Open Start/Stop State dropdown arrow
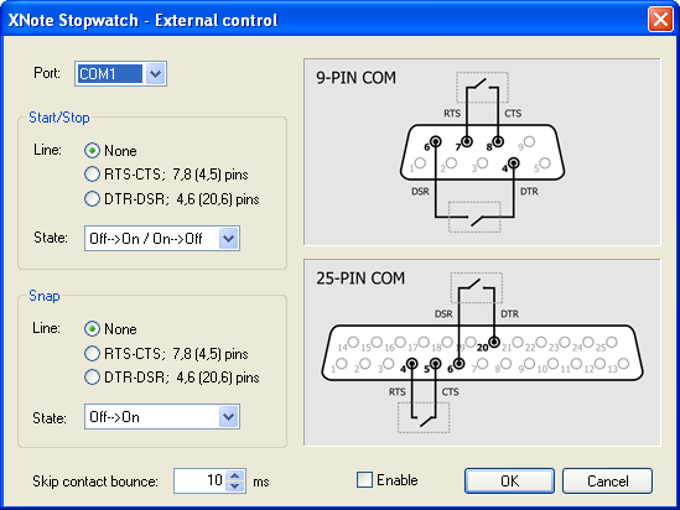This screenshot has height=510, width=680. [229, 238]
